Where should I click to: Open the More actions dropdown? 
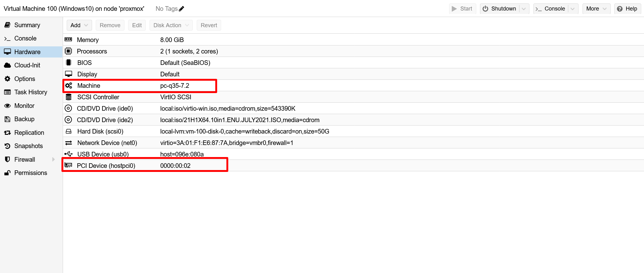tap(596, 9)
